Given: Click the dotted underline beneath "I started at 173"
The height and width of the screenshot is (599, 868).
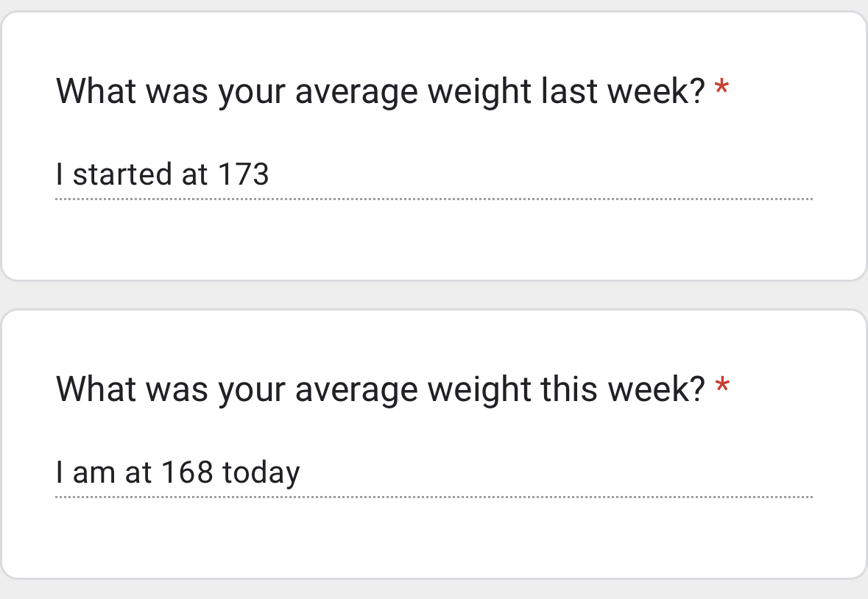Looking at the screenshot, I should pyautogui.click(x=434, y=199).
